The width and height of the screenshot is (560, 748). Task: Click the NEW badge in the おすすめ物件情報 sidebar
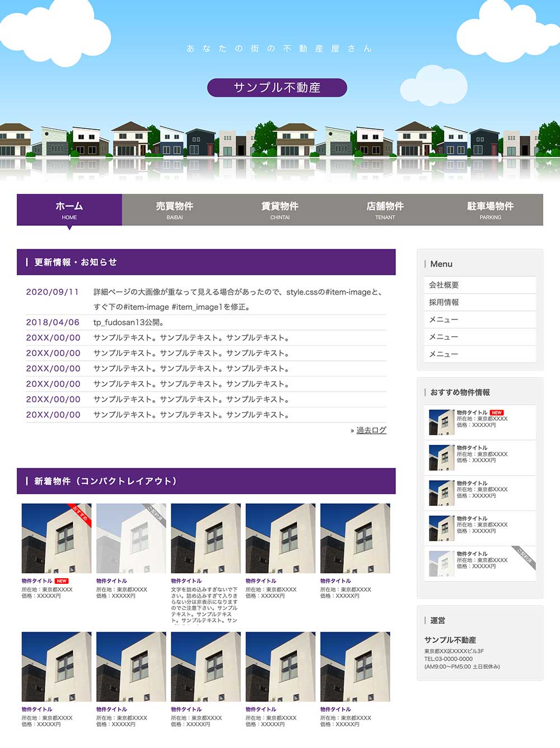tap(496, 412)
